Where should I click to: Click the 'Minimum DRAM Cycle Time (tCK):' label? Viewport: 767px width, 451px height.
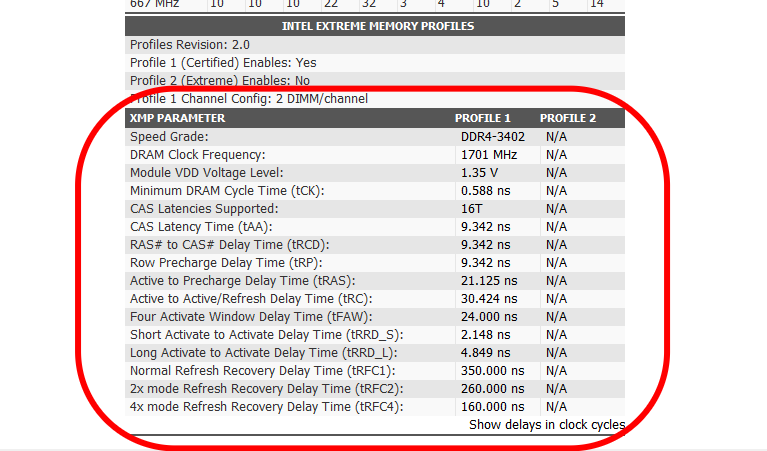tap(227, 191)
